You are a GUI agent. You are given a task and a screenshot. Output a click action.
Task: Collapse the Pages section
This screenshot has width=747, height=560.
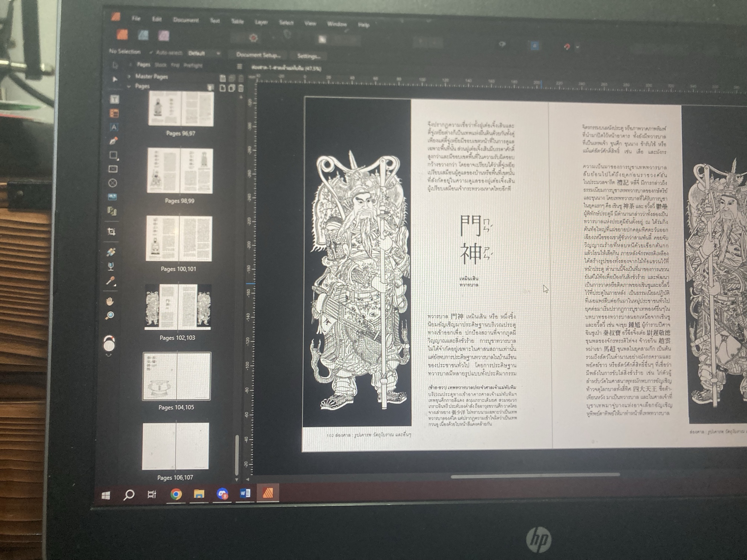[x=129, y=86]
